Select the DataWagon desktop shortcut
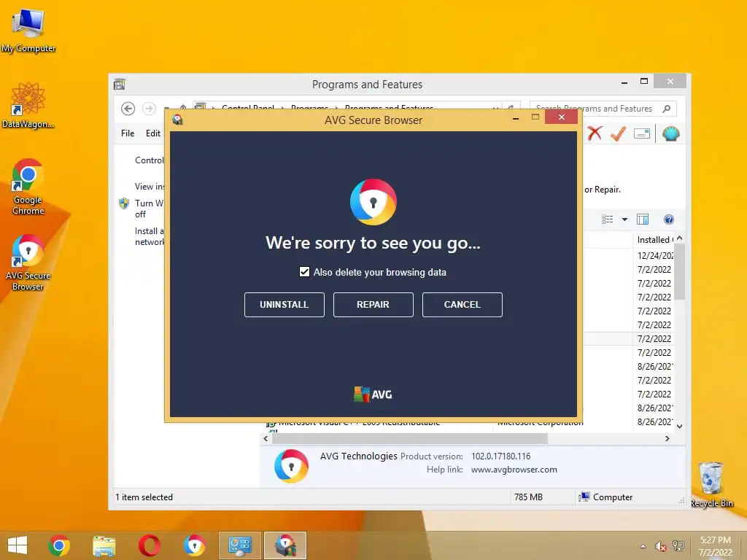Image resolution: width=747 pixels, height=560 pixels. tap(28, 105)
